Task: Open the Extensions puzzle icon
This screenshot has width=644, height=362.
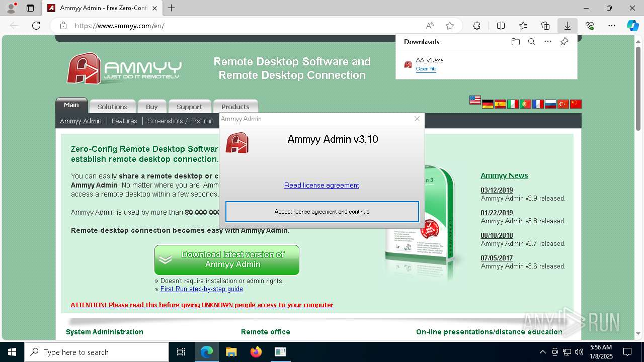Action: tap(476, 26)
